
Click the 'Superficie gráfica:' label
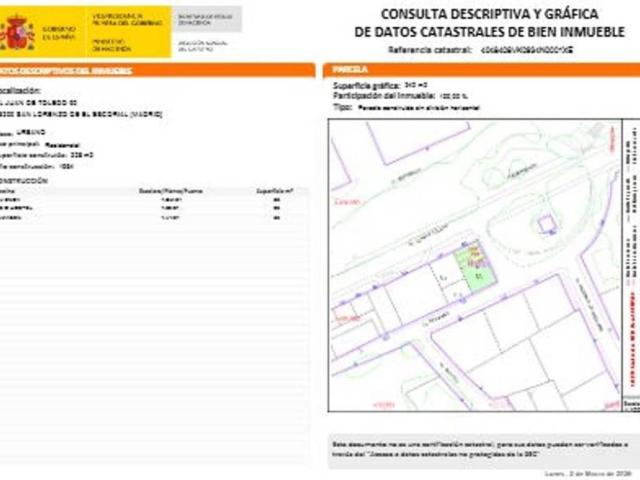point(367,86)
